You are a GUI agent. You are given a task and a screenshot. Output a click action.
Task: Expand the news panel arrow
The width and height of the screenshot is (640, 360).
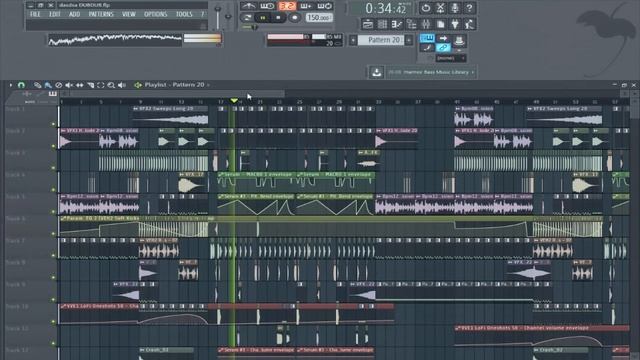coord(473,72)
